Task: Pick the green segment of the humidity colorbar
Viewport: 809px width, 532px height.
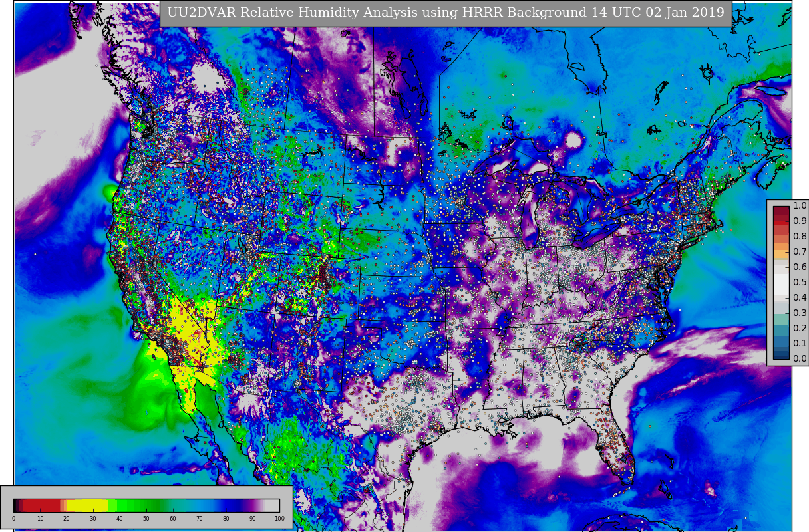Action: (x=134, y=505)
